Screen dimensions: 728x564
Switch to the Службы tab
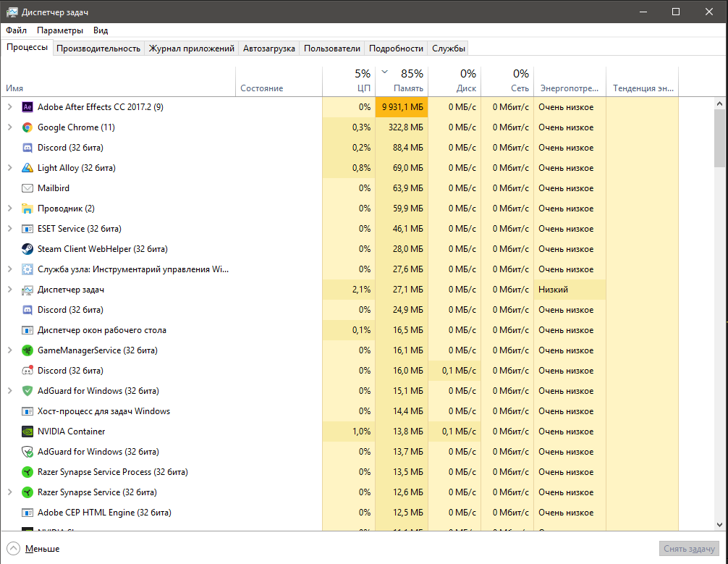(x=449, y=49)
